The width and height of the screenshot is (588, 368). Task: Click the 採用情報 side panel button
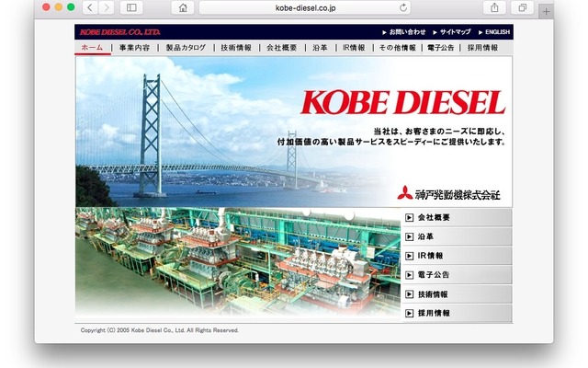pos(457,313)
